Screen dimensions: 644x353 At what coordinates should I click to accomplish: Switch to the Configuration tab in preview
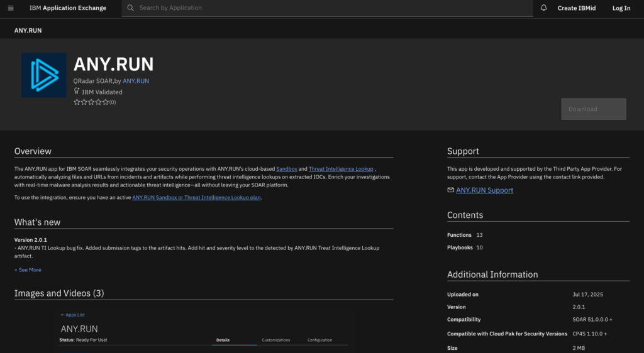point(319,340)
